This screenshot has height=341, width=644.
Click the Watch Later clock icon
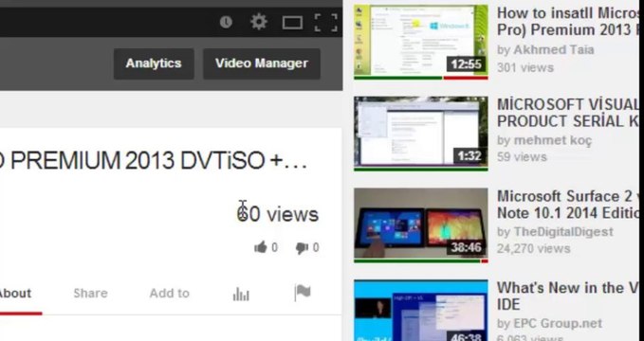pyautogui.click(x=226, y=22)
